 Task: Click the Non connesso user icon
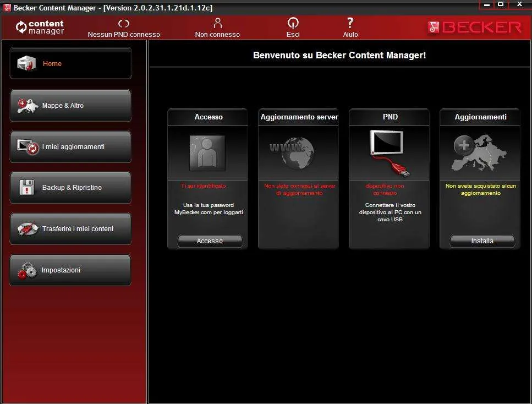point(217,23)
